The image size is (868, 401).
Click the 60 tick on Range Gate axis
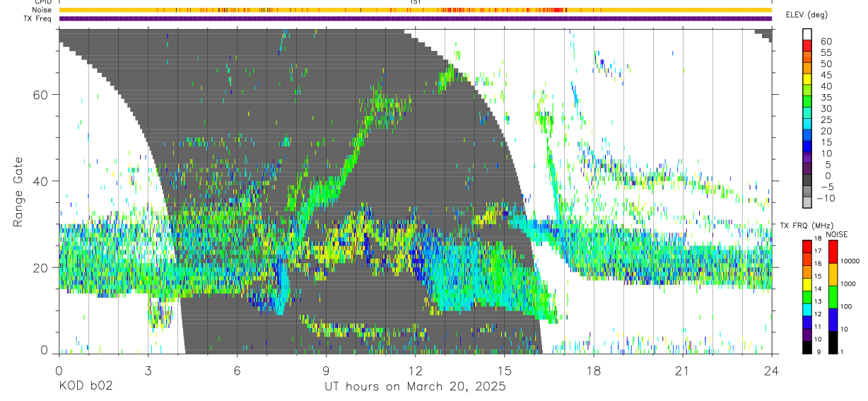42,95
